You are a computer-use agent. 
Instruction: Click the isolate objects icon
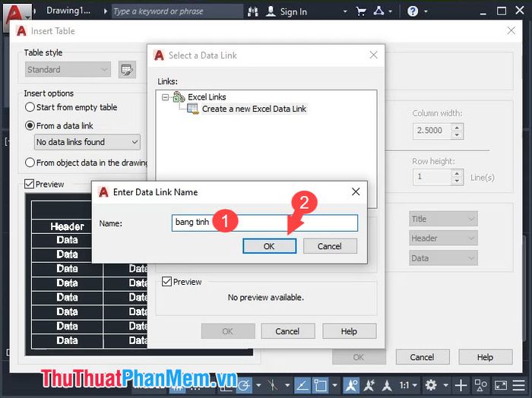point(480,385)
